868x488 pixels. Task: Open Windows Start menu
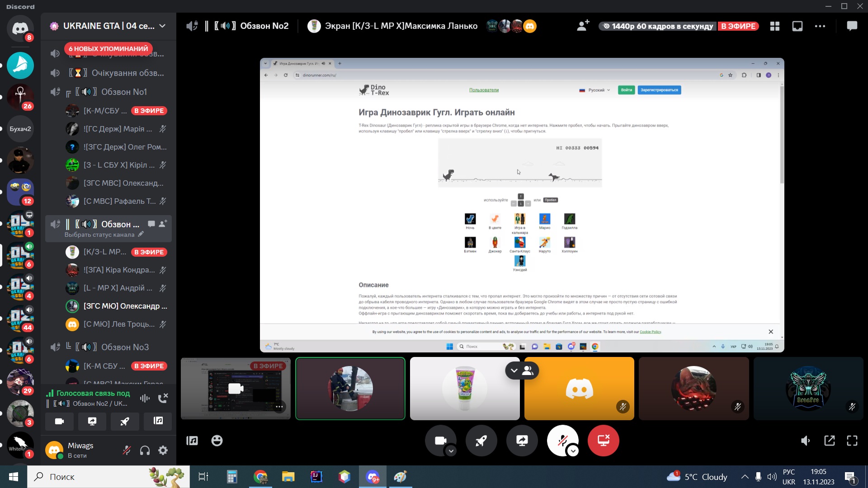[14, 477]
